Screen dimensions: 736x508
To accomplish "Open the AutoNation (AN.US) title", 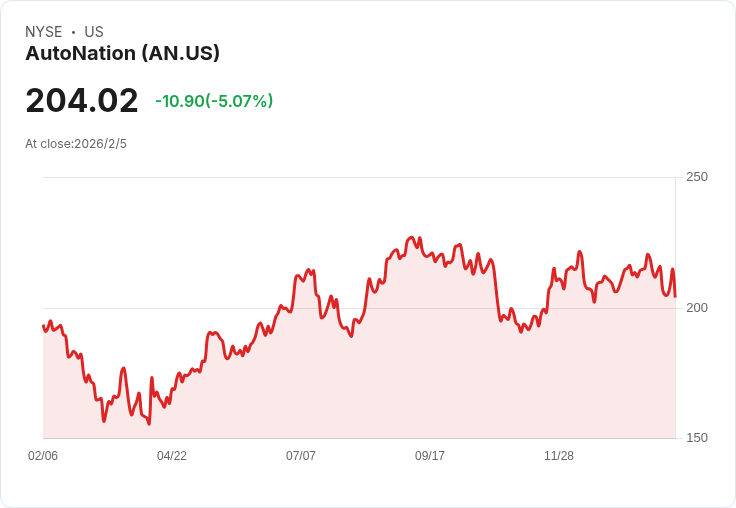I will point(122,53).
